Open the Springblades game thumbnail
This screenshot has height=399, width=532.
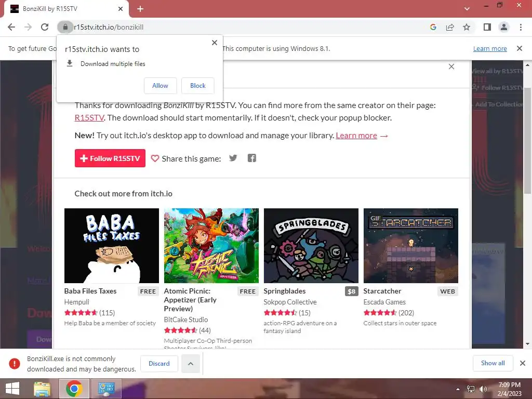311,246
